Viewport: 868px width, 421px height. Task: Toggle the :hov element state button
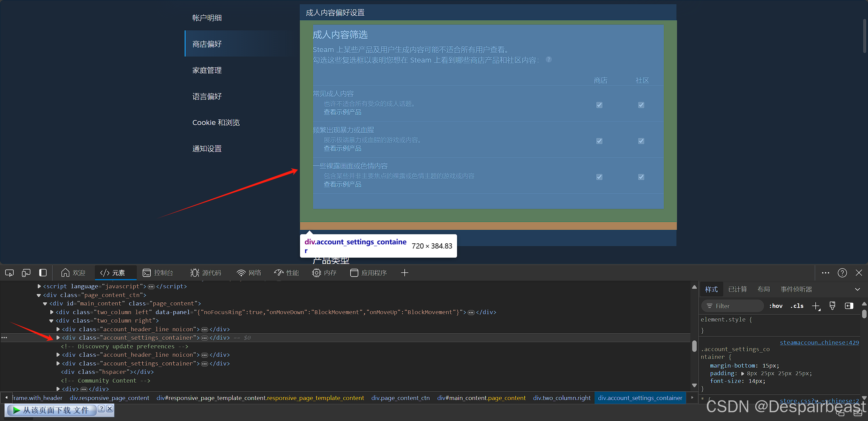pos(776,306)
